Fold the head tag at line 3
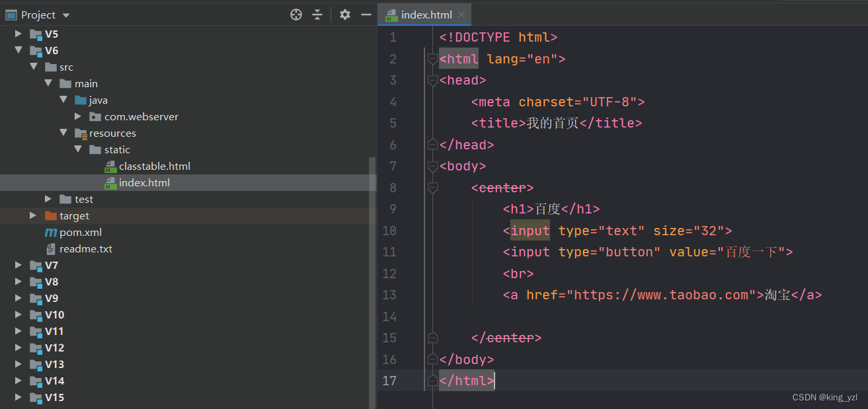Viewport: 868px width, 409px height. (432, 81)
